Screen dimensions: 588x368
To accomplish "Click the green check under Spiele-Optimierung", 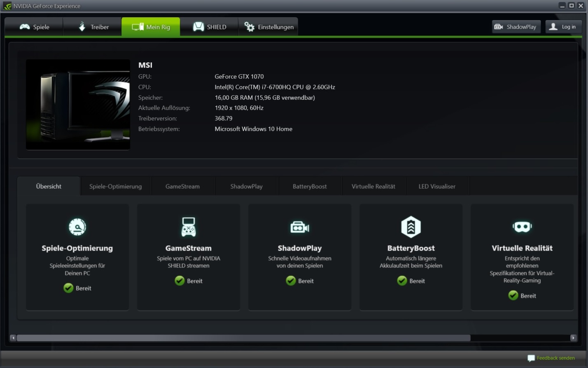I will pyautogui.click(x=68, y=288).
